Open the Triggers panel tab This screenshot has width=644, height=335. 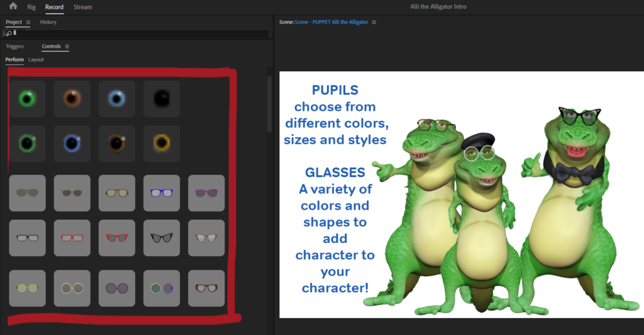15,46
